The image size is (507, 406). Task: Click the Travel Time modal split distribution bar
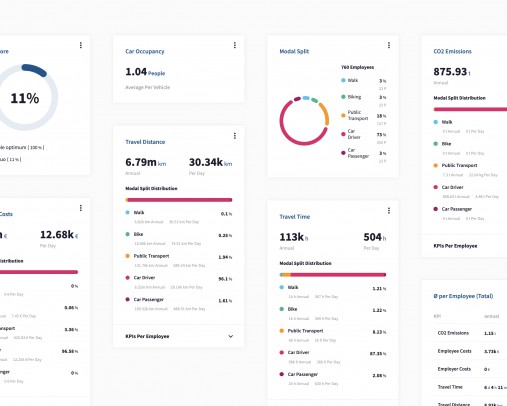point(333,275)
